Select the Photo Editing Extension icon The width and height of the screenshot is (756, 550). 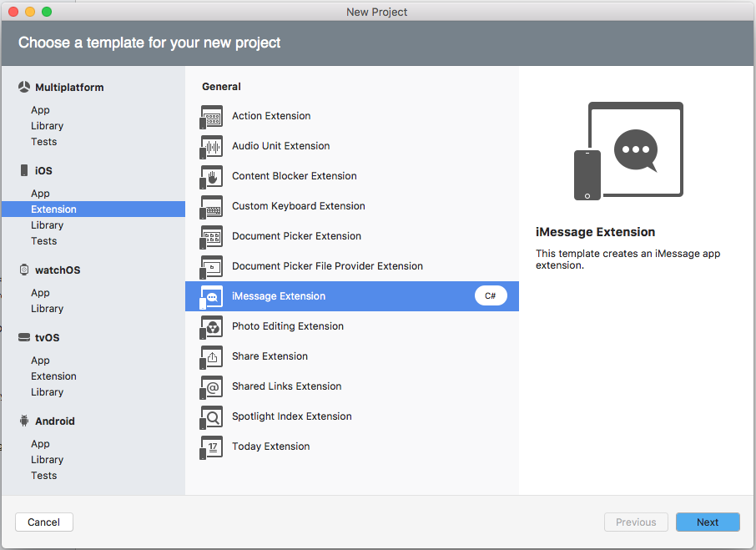point(211,326)
